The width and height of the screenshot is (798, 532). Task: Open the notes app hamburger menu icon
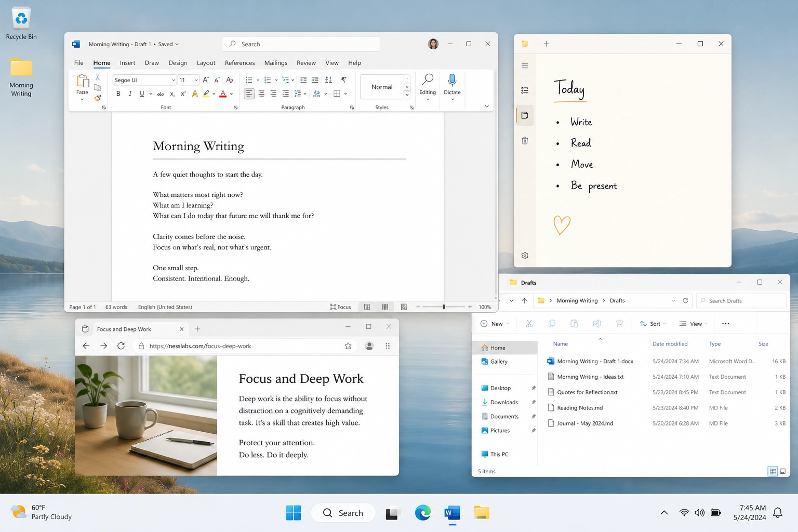click(525, 66)
